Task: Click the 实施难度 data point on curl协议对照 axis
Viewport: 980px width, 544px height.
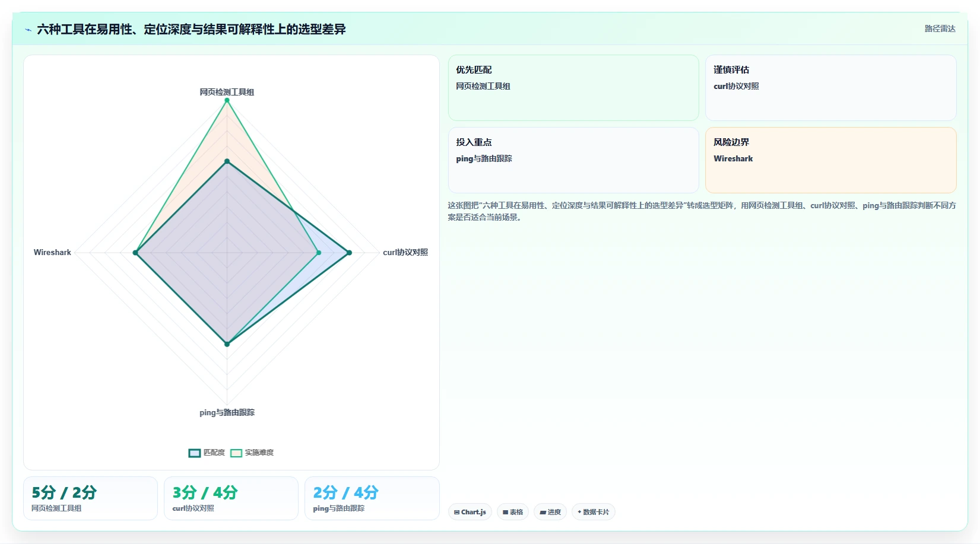Action: [x=319, y=253]
